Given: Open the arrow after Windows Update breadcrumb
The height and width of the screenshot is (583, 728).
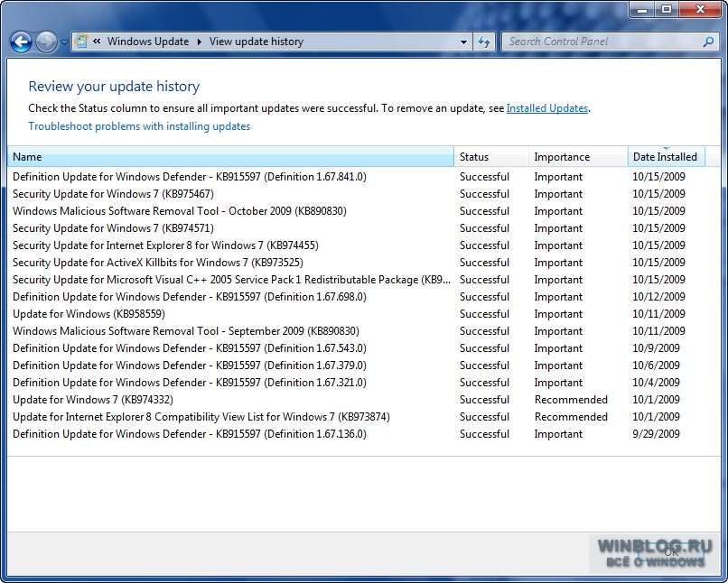Looking at the screenshot, I should [200, 42].
